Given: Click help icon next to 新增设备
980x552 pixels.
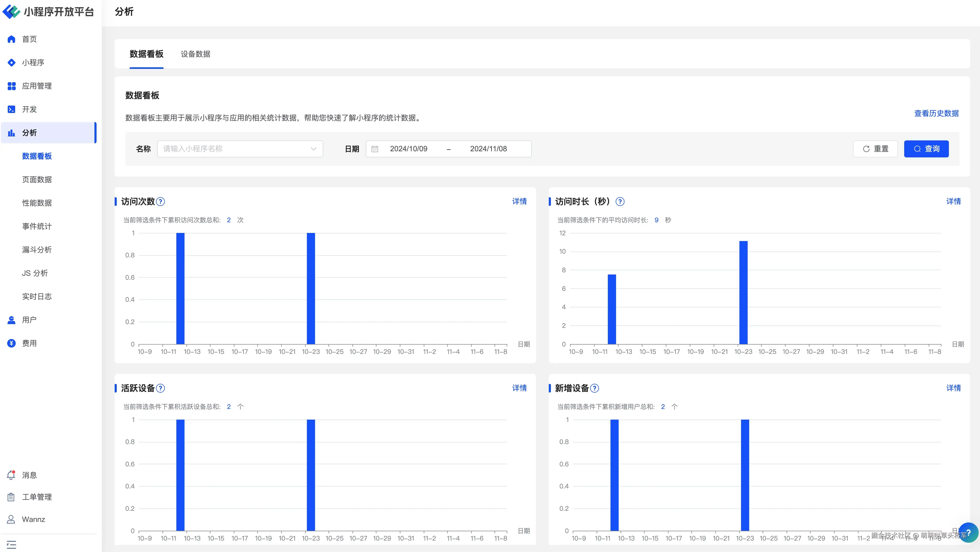Looking at the screenshot, I should pyautogui.click(x=595, y=388).
